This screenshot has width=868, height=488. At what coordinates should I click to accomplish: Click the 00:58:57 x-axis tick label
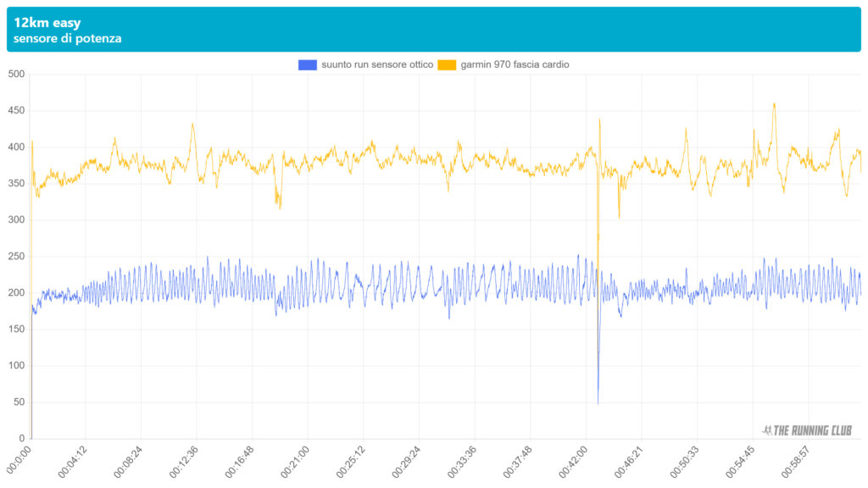pyautogui.click(x=796, y=462)
